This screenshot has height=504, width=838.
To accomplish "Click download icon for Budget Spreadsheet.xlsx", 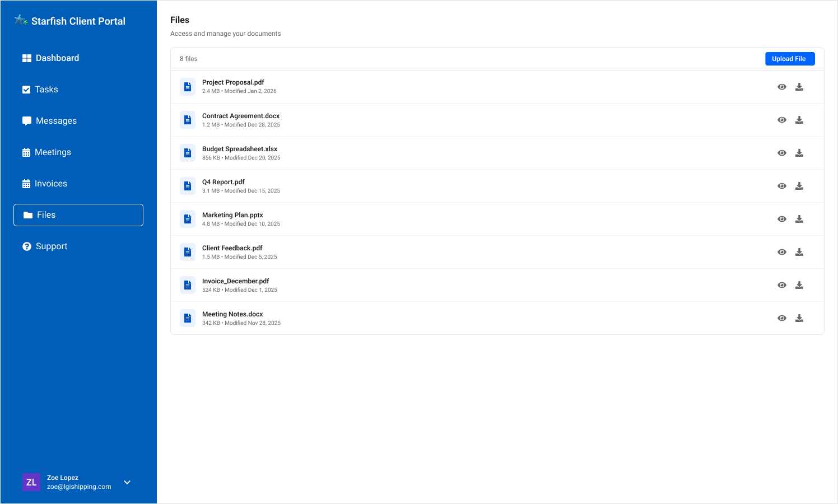I will 799,153.
